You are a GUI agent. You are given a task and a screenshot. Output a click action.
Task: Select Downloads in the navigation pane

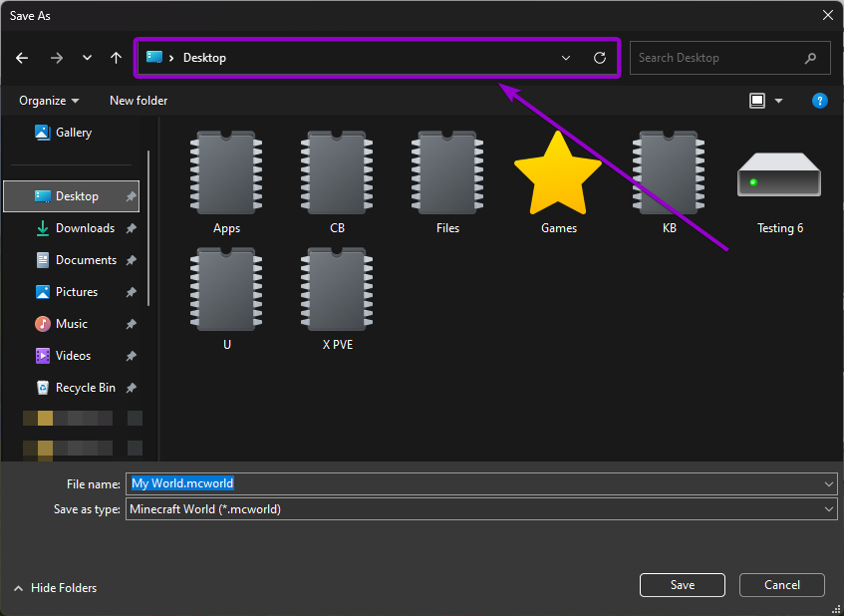click(x=85, y=228)
